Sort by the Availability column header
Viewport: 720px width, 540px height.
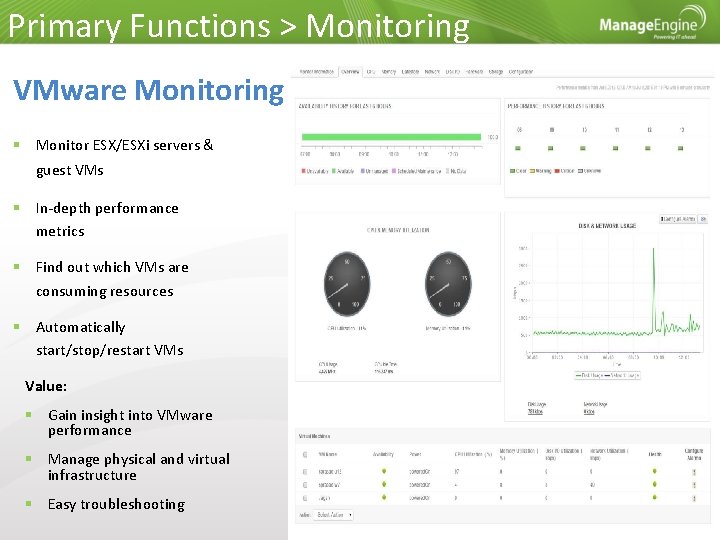tap(383, 454)
